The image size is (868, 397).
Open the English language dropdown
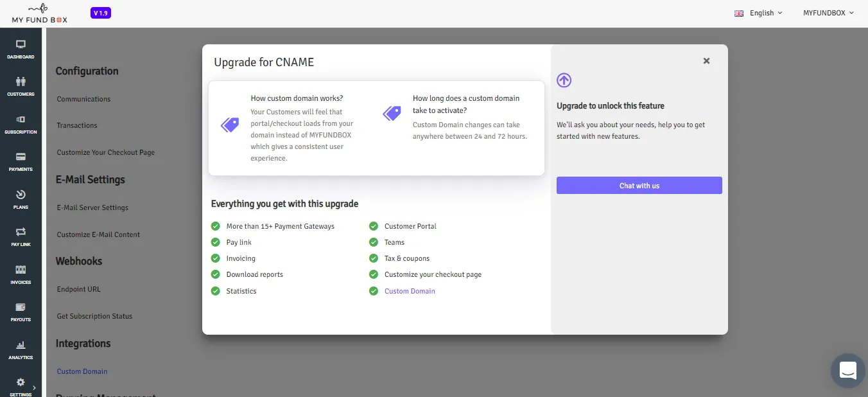pos(758,13)
